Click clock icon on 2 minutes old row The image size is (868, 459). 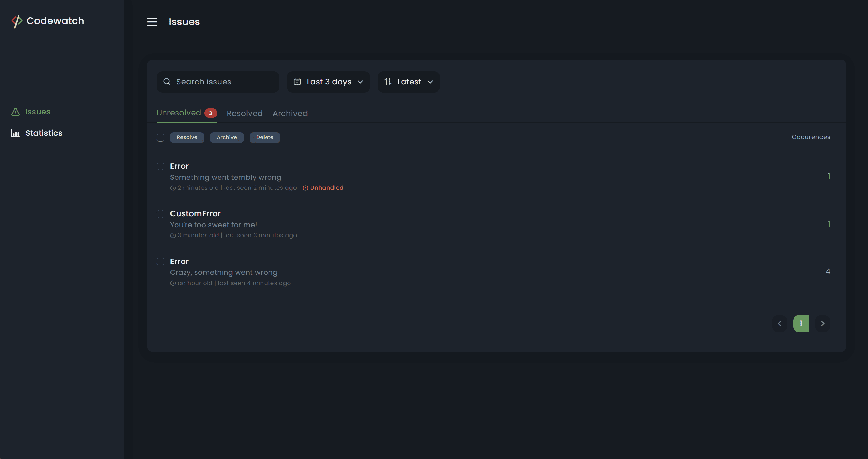pyautogui.click(x=173, y=188)
